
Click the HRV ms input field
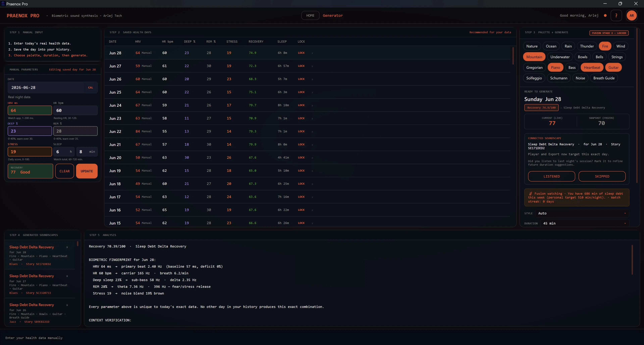30,110
